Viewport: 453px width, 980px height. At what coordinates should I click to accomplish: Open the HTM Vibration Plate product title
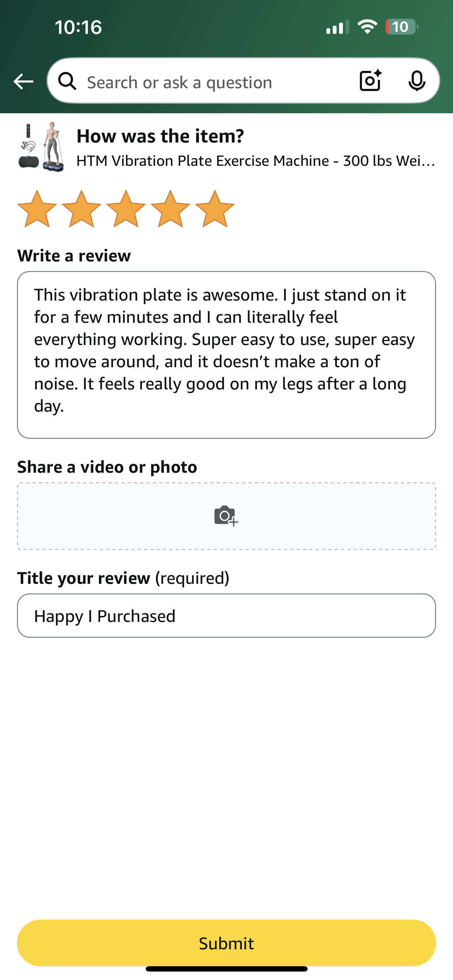(x=255, y=161)
